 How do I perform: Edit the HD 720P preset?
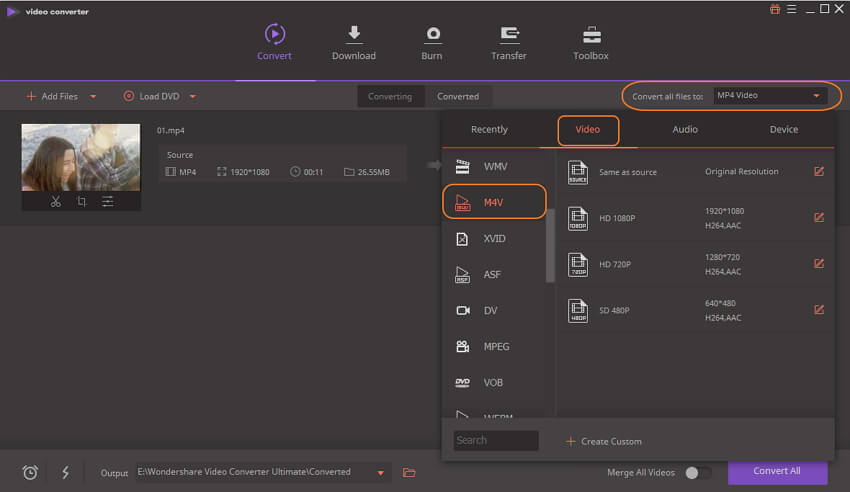point(819,263)
